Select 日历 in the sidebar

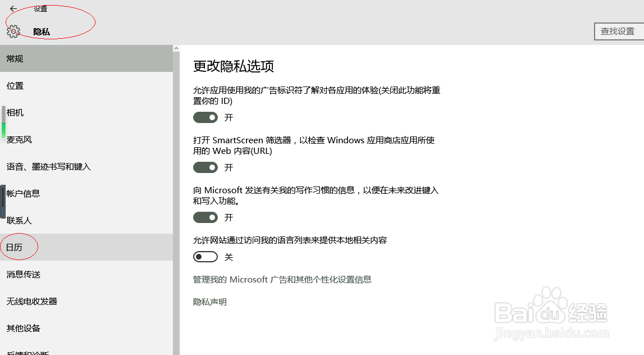86,247
